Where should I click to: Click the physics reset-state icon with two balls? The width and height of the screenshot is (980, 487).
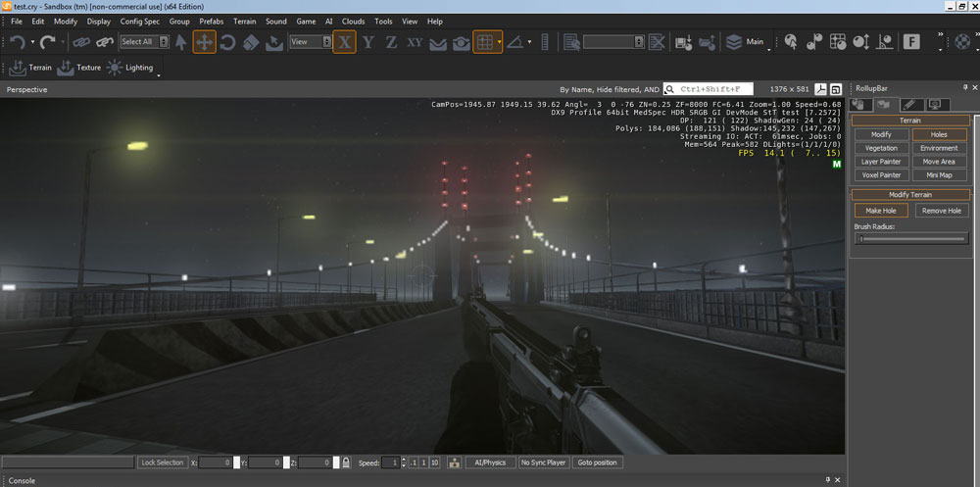click(x=813, y=42)
